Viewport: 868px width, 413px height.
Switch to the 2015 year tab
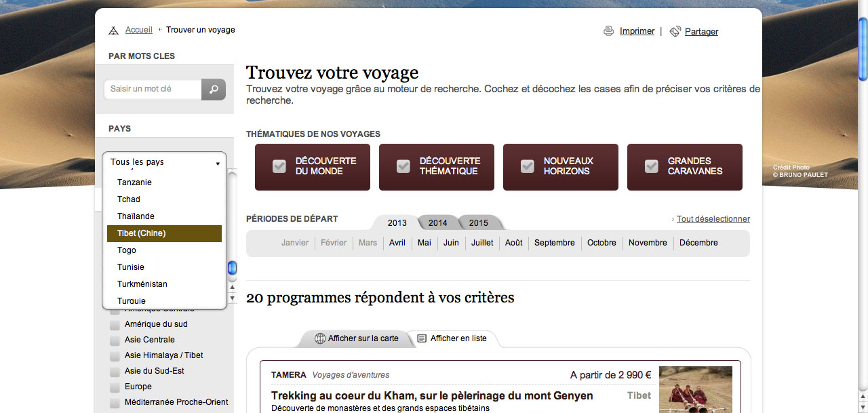478,222
